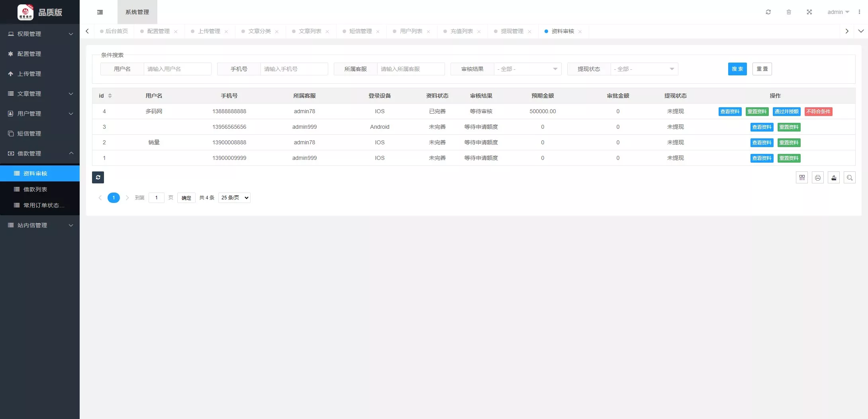The height and width of the screenshot is (419, 868).
Task: Switch to the 用户列表 tab
Action: click(411, 31)
